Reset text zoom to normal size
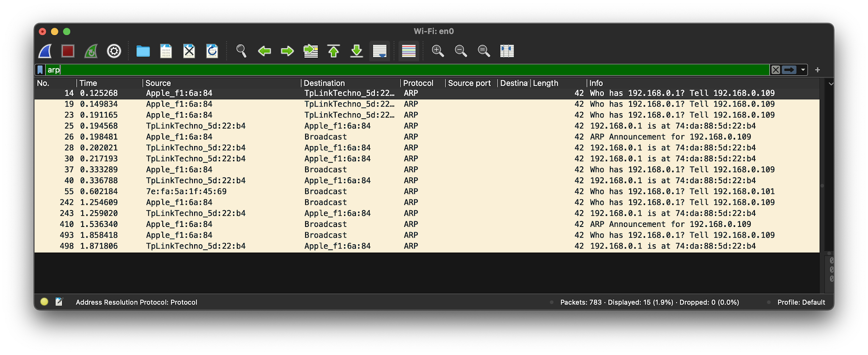 click(x=484, y=51)
